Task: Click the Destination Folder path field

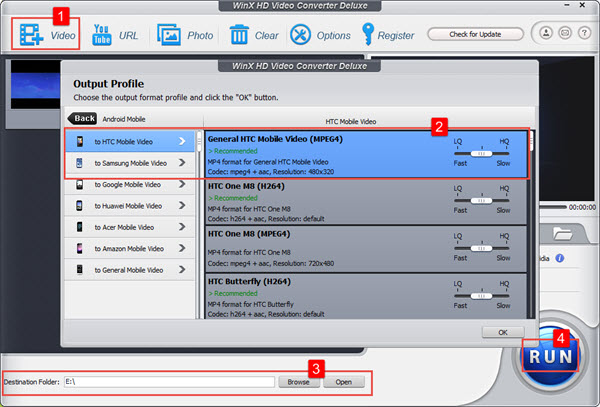Action: 169,382
